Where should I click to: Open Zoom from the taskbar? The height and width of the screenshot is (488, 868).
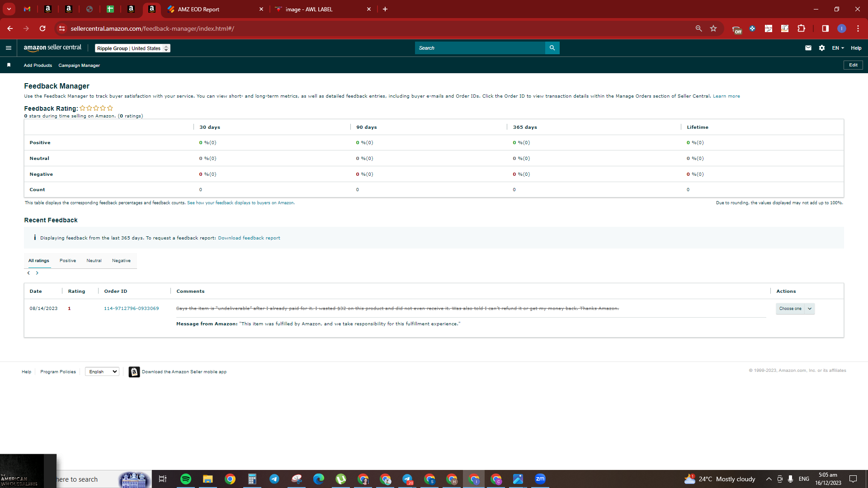(x=540, y=479)
